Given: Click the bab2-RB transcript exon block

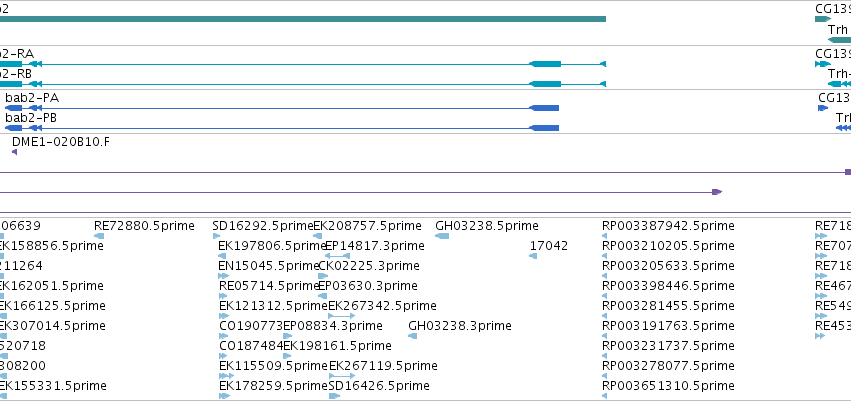Looking at the screenshot, I should [x=544, y=84].
